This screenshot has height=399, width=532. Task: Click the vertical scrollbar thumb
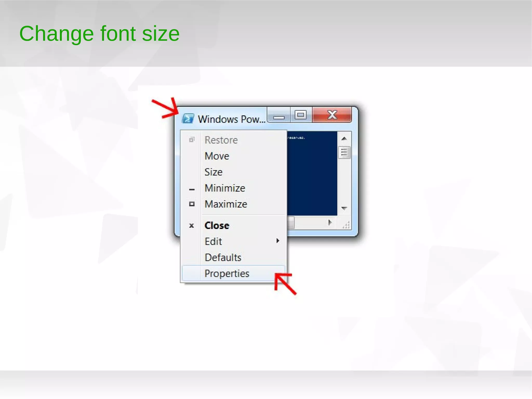(x=344, y=153)
